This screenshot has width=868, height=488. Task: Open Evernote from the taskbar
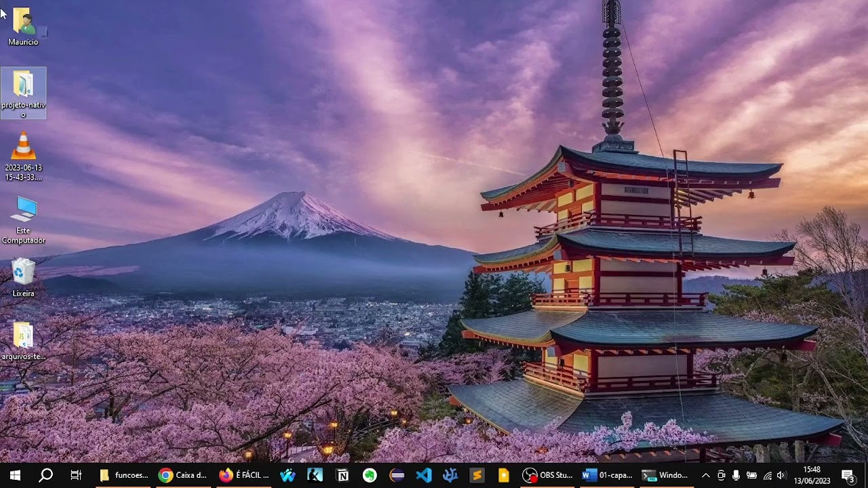[370, 475]
